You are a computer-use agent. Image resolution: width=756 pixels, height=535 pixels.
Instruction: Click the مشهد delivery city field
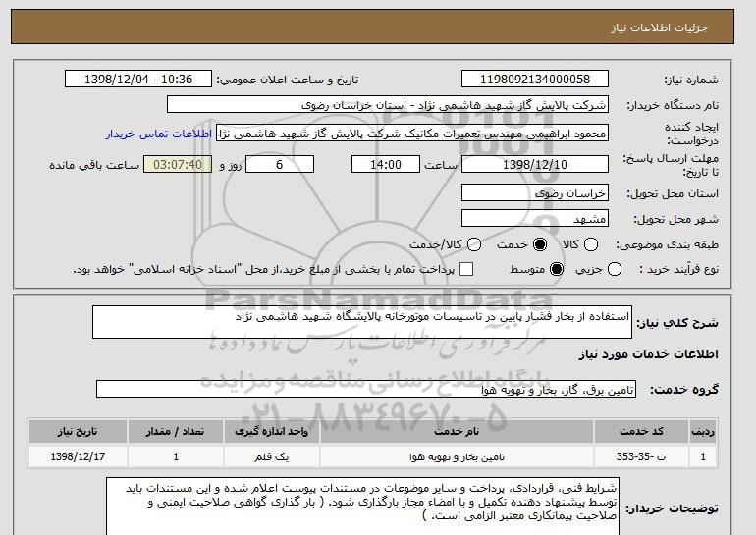coord(535,218)
